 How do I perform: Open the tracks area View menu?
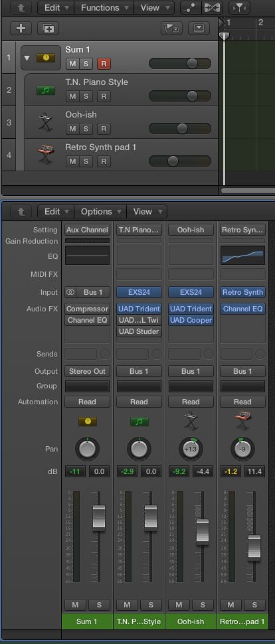click(x=153, y=7)
